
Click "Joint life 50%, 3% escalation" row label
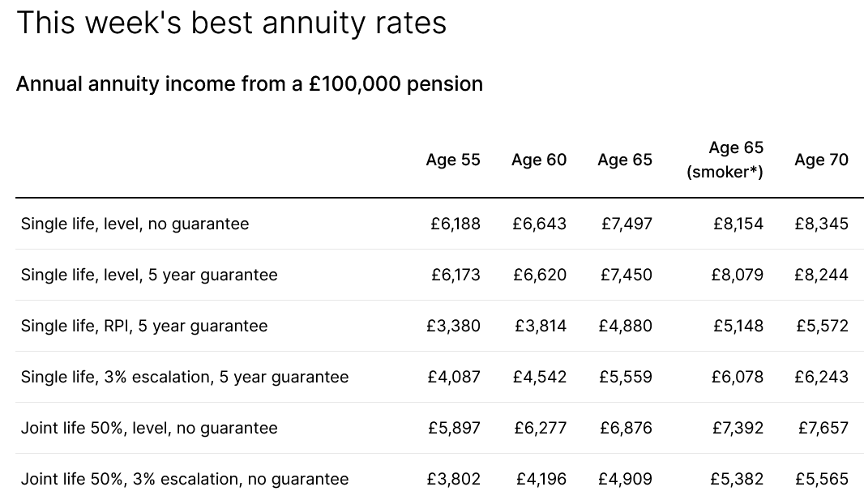coord(185,479)
